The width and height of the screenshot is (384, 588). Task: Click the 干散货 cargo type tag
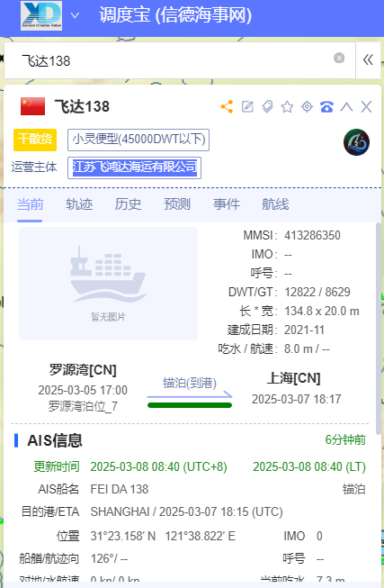point(35,140)
